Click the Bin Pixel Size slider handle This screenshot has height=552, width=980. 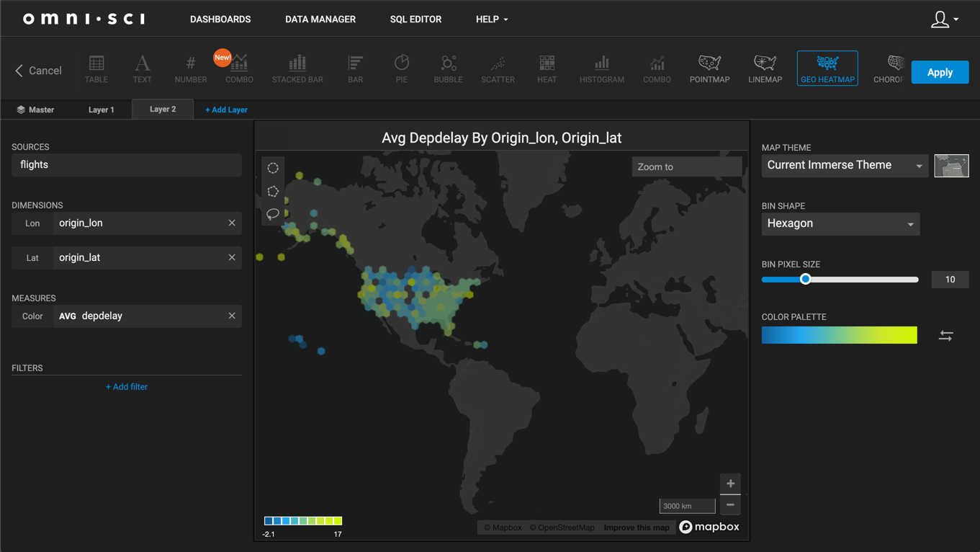point(806,279)
